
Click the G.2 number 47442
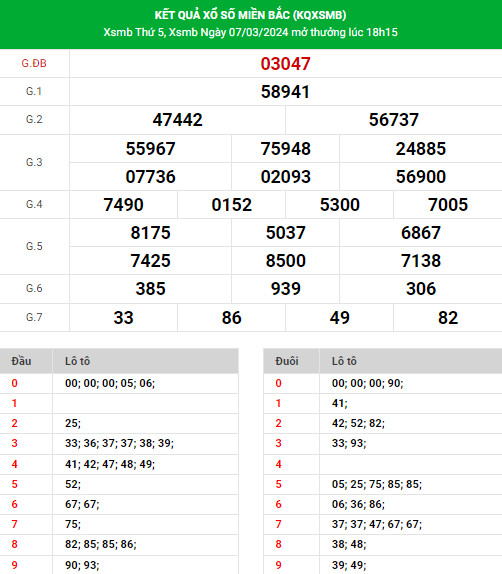178,120
